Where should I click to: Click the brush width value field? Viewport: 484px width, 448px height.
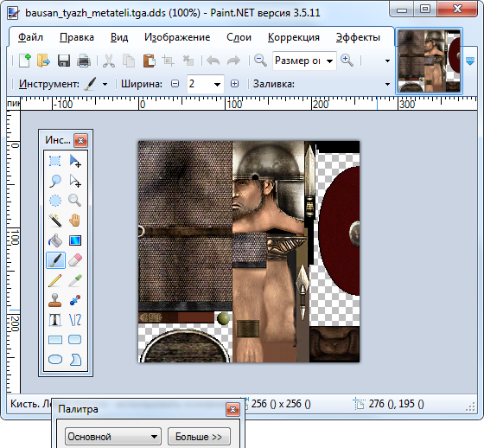[200, 84]
